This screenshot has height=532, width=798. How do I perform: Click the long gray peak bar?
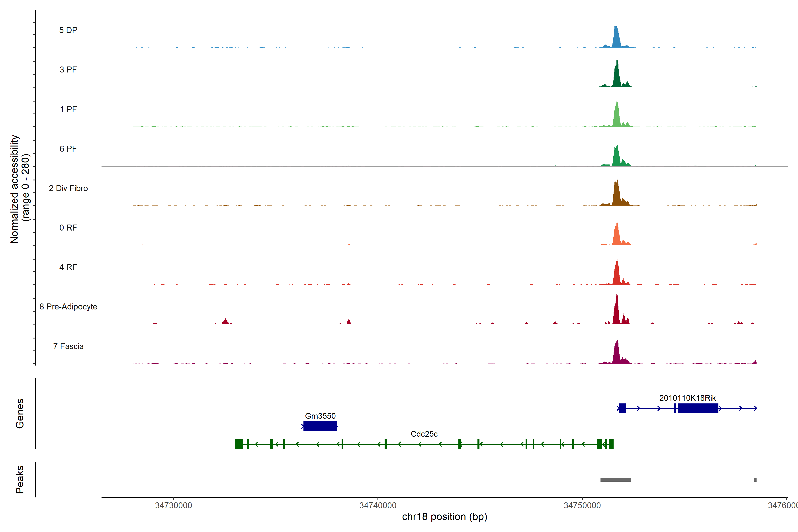point(616,480)
